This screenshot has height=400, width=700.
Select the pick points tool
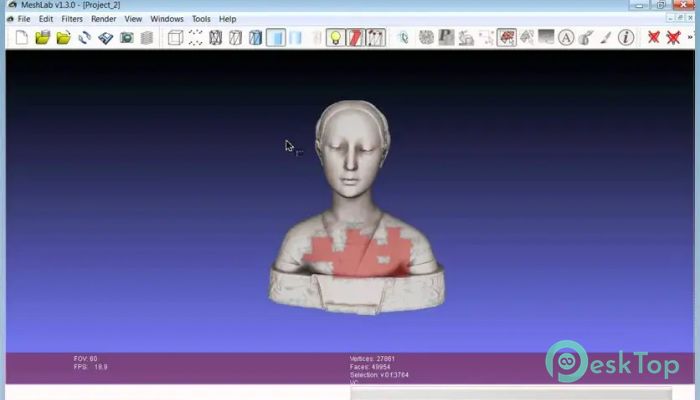486,38
